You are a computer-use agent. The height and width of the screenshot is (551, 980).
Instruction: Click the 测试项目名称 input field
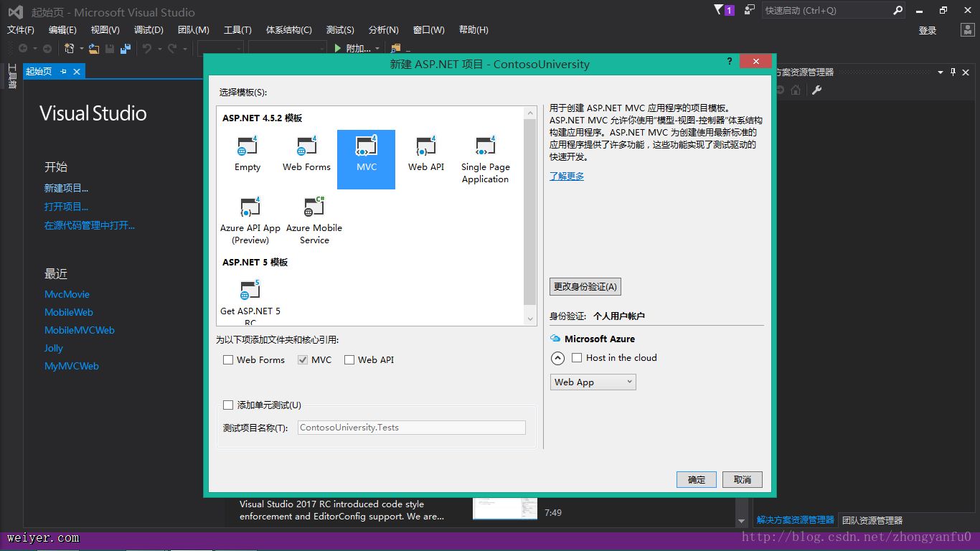[411, 428]
